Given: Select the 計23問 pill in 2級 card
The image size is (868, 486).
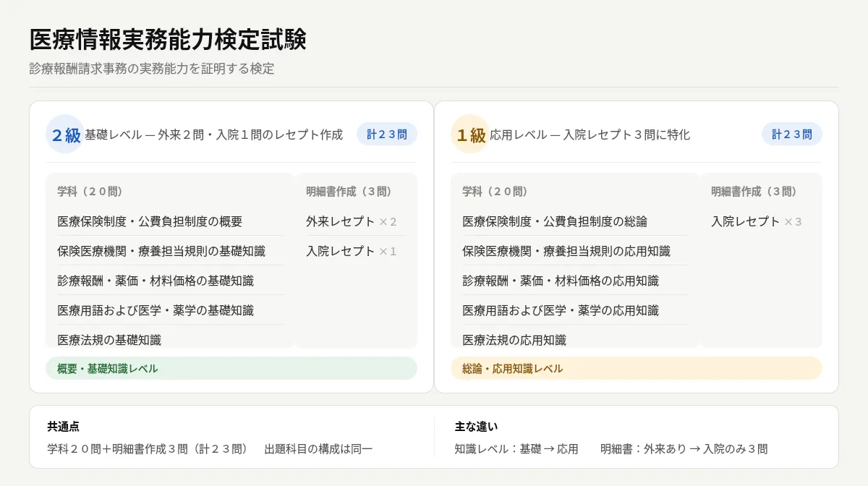Looking at the screenshot, I should 387,134.
